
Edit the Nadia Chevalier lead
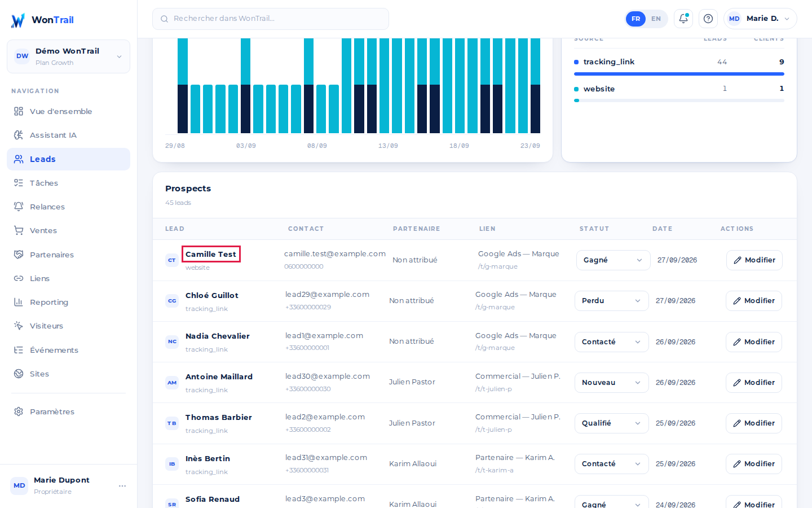click(x=754, y=342)
